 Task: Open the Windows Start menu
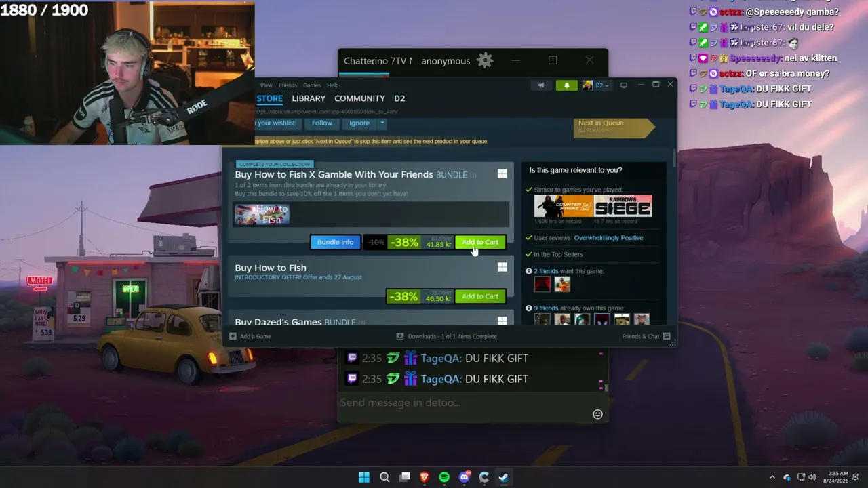[364, 477]
